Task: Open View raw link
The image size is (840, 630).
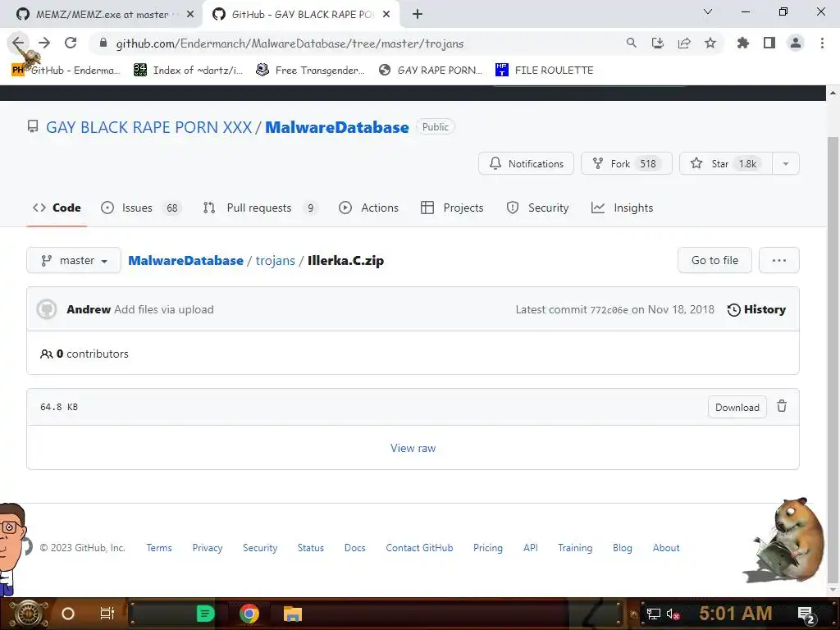Action: click(x=413, y=448)
